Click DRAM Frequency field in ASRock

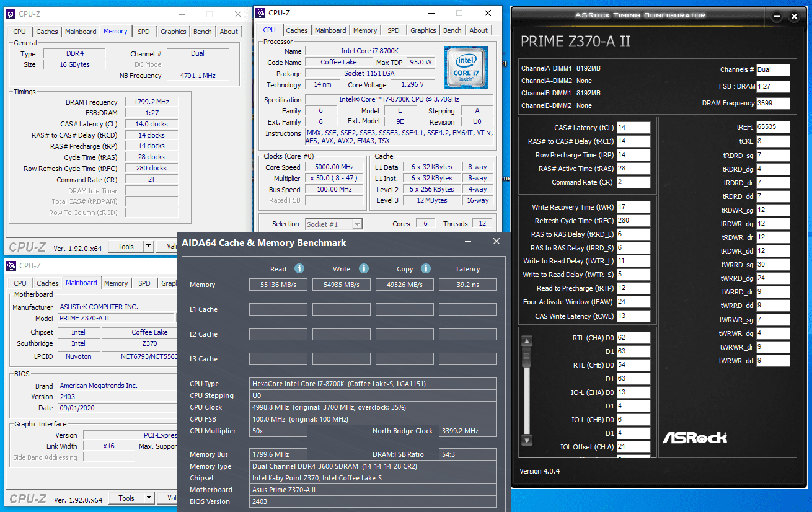click(773, 104)
